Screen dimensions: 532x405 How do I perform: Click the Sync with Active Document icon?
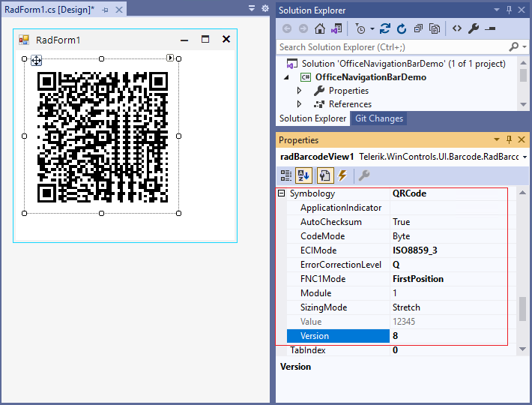(x=384, y=28)
